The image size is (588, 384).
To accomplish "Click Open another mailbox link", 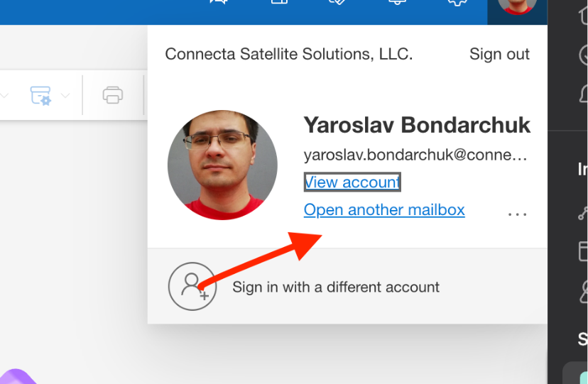I will click(x=384, y=210).
